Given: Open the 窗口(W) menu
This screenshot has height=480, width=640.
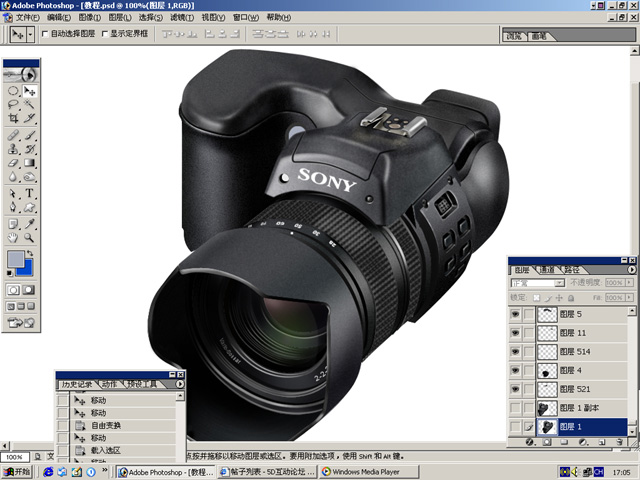Looking at the screenshot, I should [246, 18].
